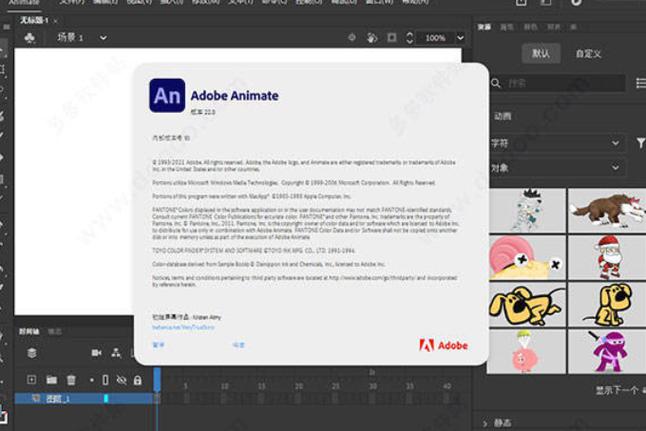Switch to the 无标题-1 document tab
646x431 pixels.
coord(34,20)
